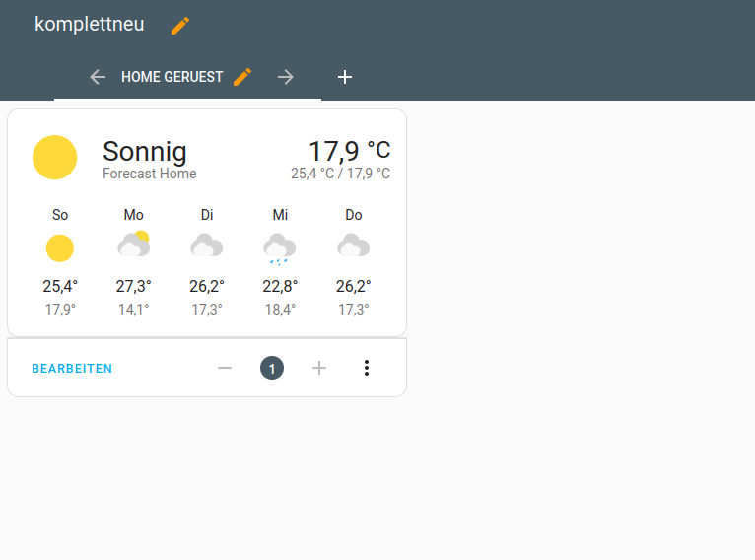Click Thursday's cloudy forecast icon

354,245
